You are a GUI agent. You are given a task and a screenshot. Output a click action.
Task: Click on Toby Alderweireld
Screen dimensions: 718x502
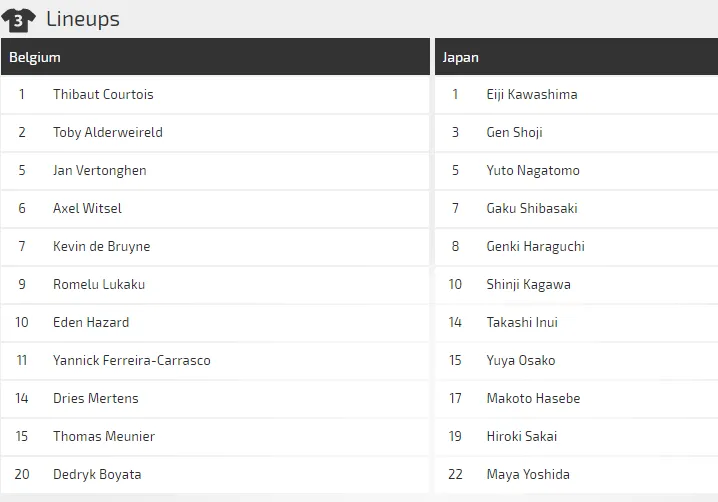(x=108, y=133)
